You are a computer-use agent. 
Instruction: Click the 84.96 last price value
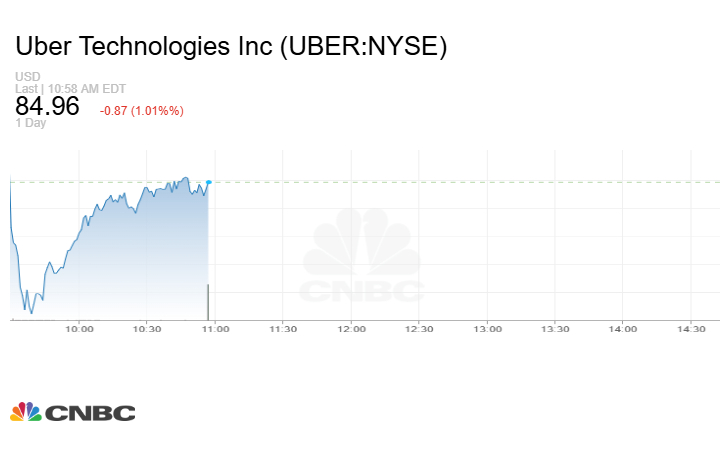point(47,107)
